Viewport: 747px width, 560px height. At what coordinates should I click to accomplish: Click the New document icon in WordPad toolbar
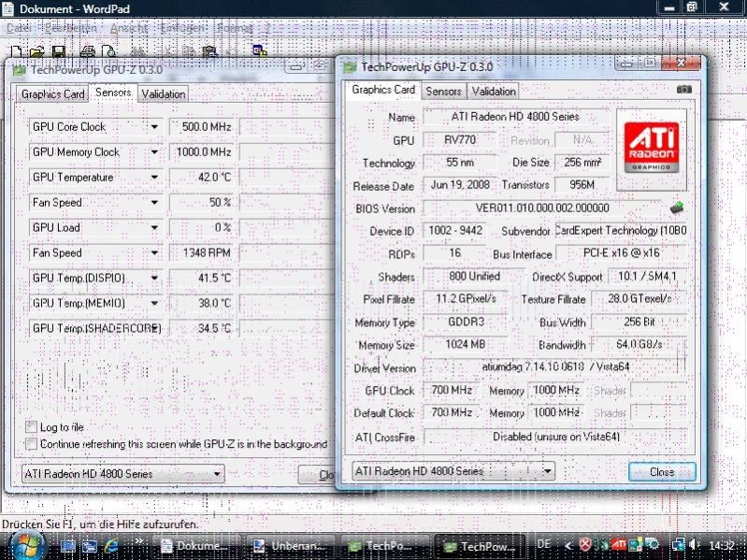[x=17, y=51]
